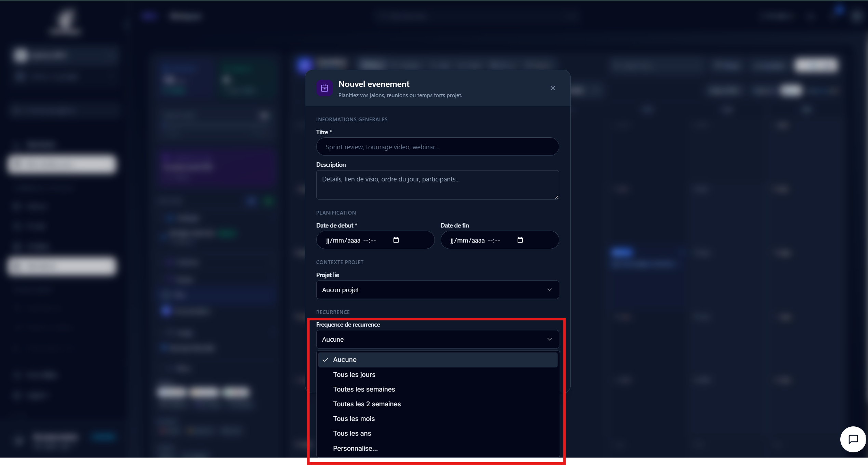Screen dimensions: 868x465
Task: Expand the Projet lie dropdown
Action: click(x=437, y=290)
